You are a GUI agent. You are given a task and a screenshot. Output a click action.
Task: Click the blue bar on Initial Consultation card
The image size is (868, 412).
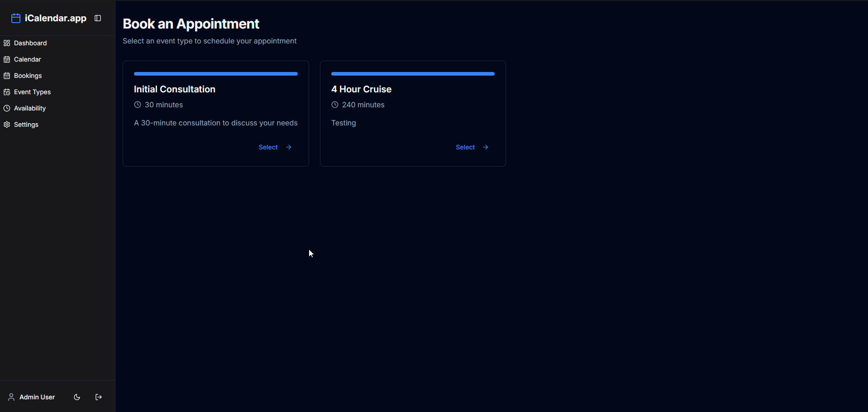[216, 73]
